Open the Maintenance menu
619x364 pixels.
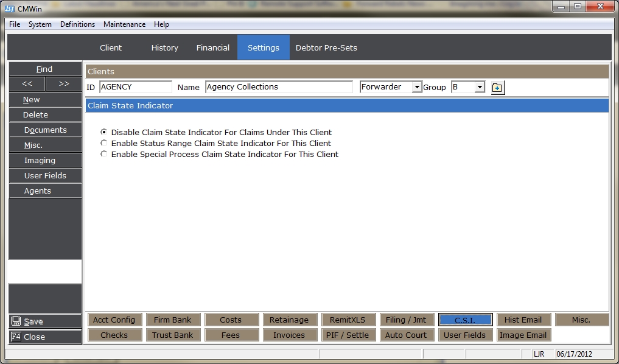point(124,24)
